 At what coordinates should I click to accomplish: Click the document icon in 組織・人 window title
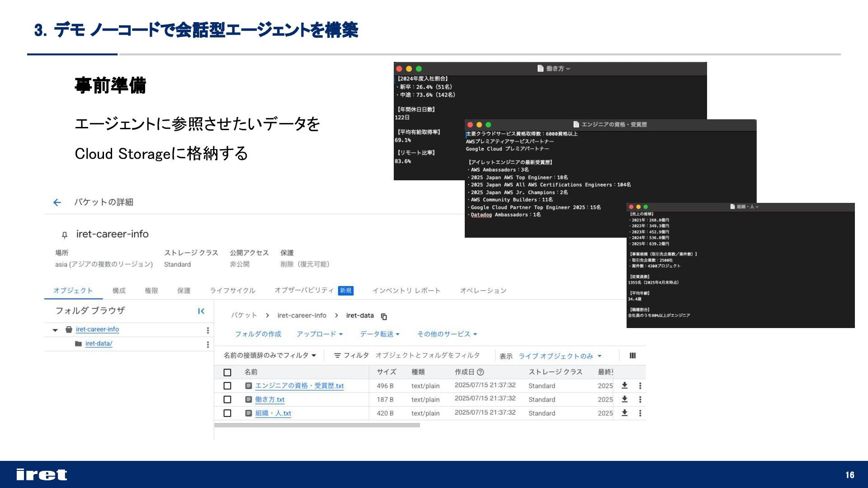coord(732,206)
